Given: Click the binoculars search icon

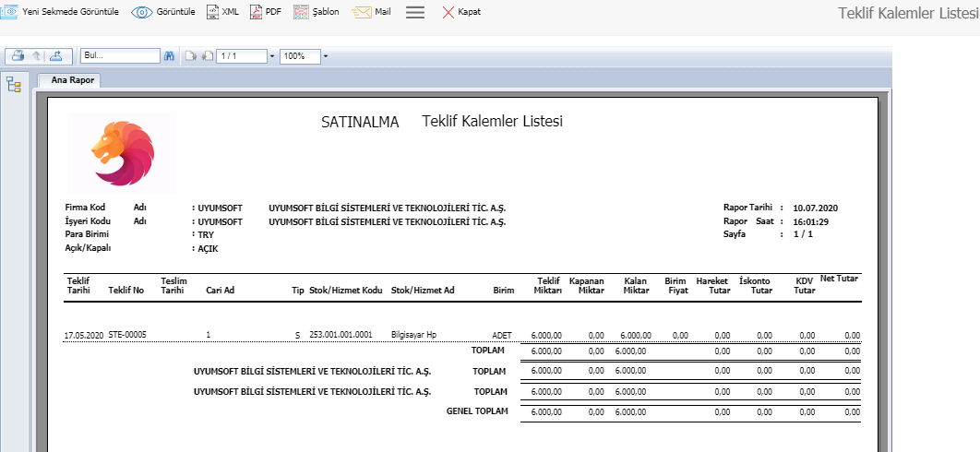Looking at the screenshot, I should (x=169, y=56).
